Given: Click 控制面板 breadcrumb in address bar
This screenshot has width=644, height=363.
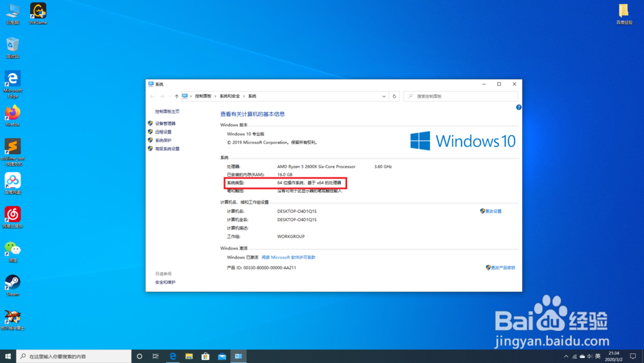Looking at the screenshot, I should [203, 96].
